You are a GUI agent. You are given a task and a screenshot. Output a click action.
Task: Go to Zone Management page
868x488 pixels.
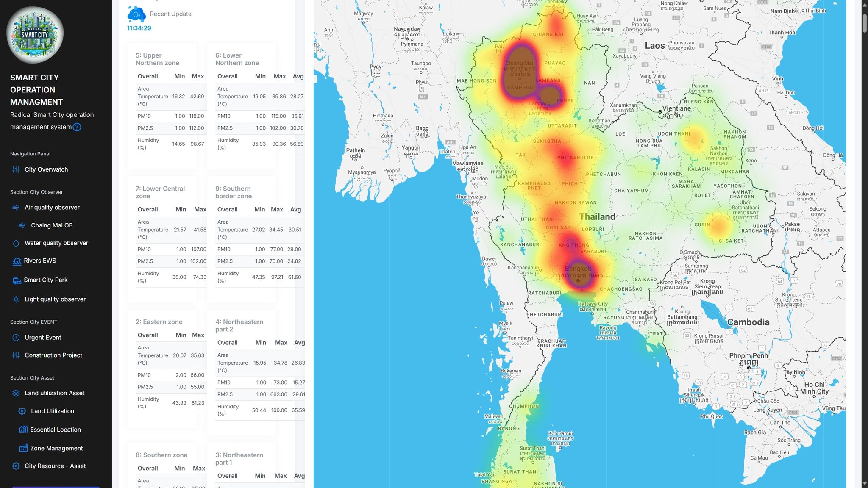point(56,448)
